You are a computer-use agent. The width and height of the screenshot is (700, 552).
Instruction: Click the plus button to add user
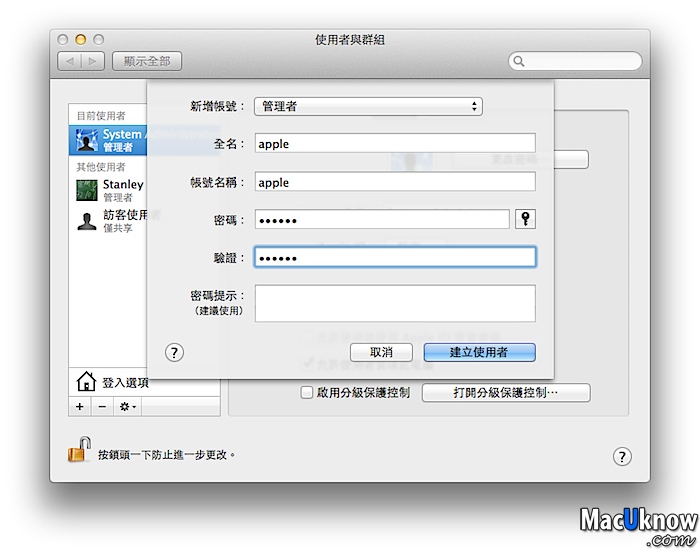tap(80, 407)
